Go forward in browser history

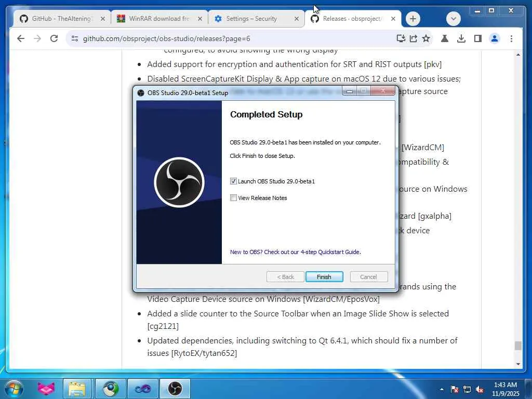37,38
